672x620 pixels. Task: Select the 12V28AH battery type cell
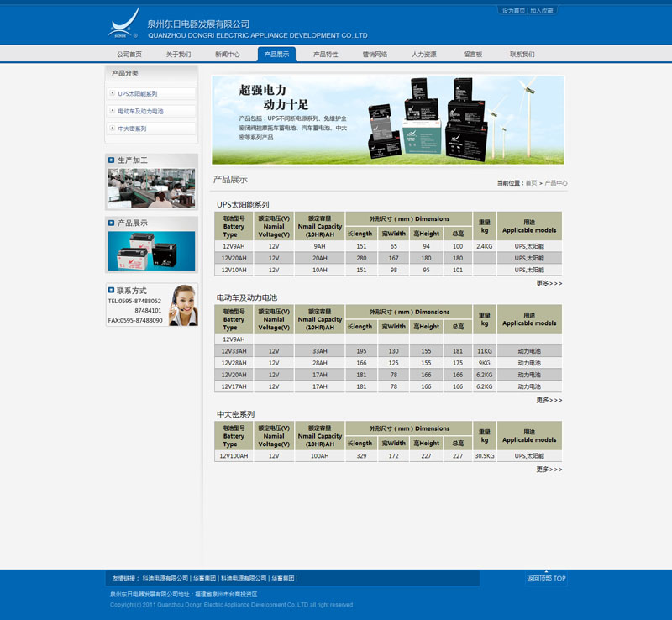234,363
